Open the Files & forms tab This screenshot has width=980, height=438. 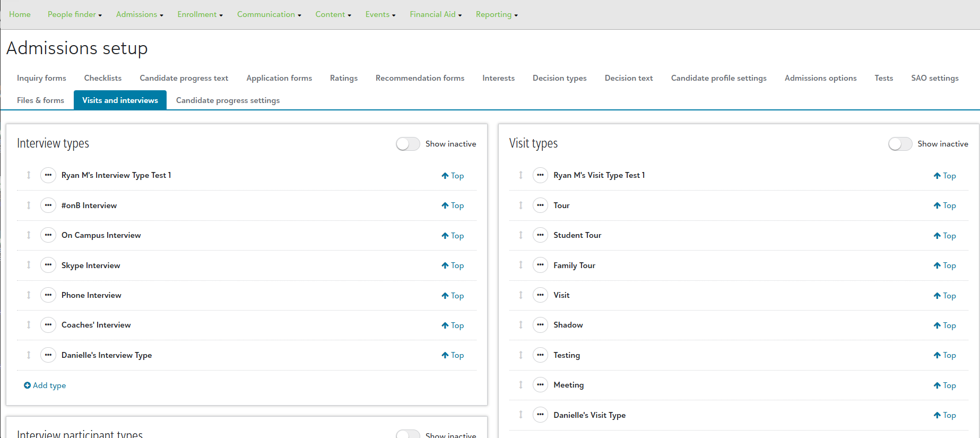(40, 100)
